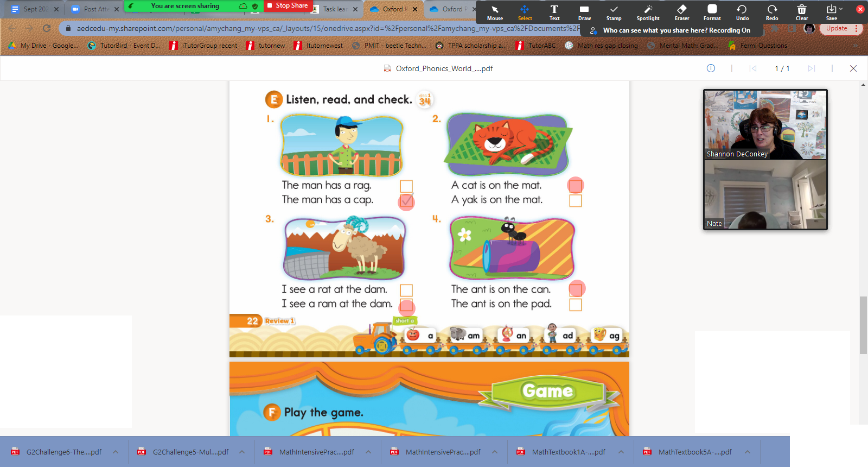Open the TutorBird - Event D bookmark
868x467 pixels.
pos(124,46)
